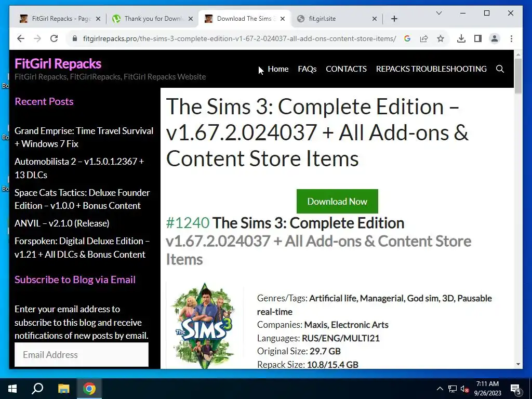
Task: Click the browser forward arrow
Action: pos(37,38)
